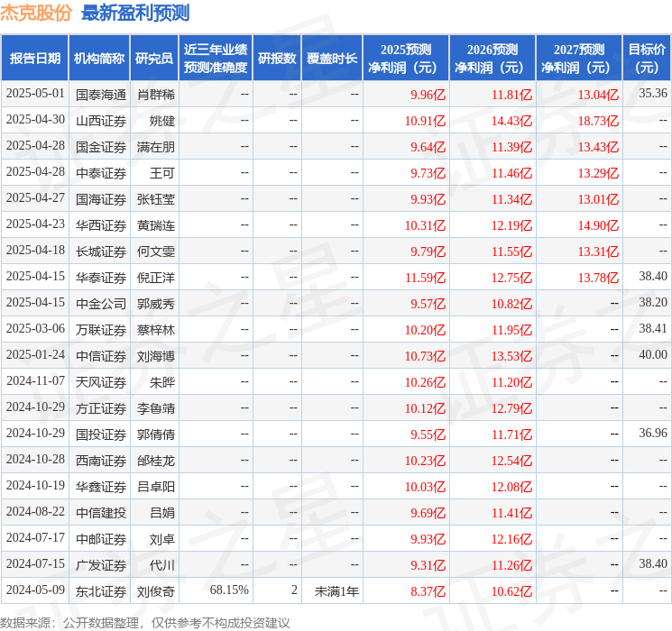
Task: Click the 中邮证券 institution cell
Action: tap(101, 539)
